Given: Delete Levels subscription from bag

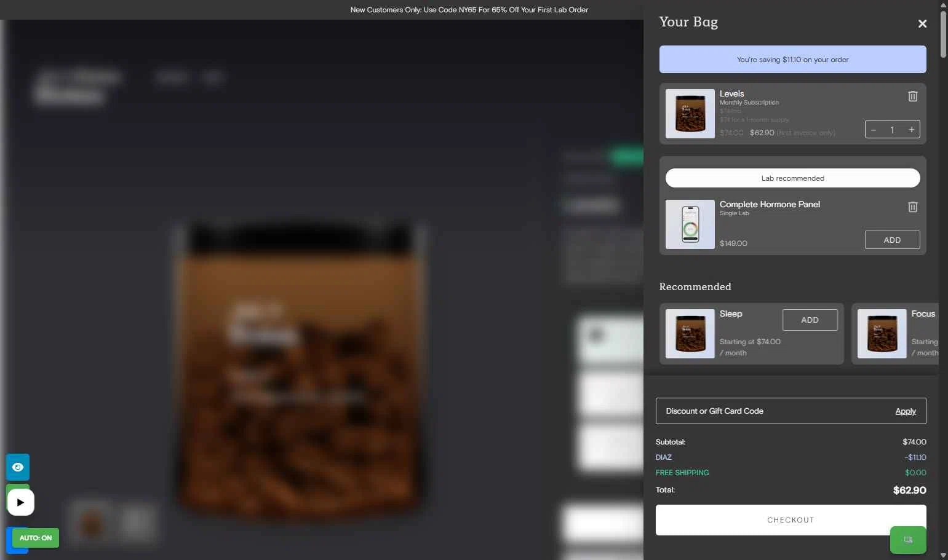Looking at the screenshot, I should (x=913, y=96).
